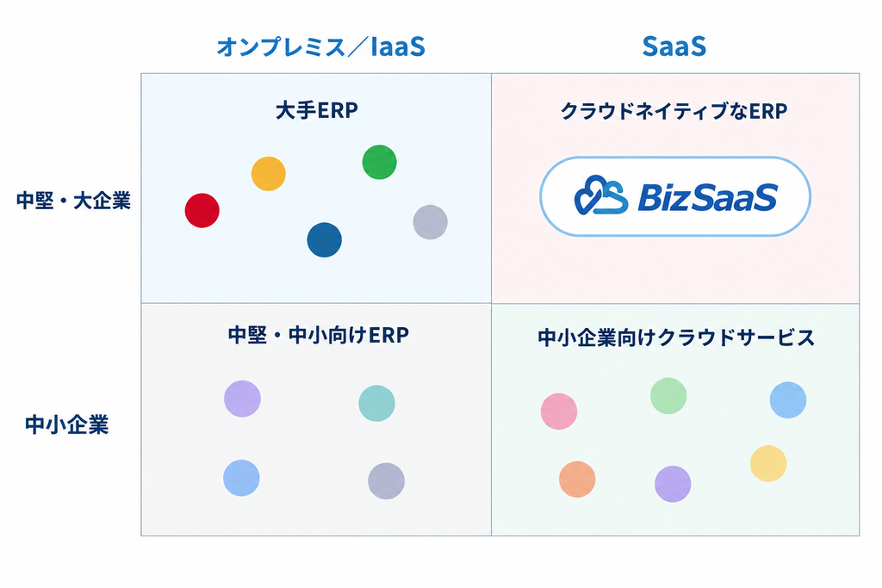Click the red circle under 大手ERP
Image resolution: width=882 pixels, height=588 pixels.
tap(202, 210)
